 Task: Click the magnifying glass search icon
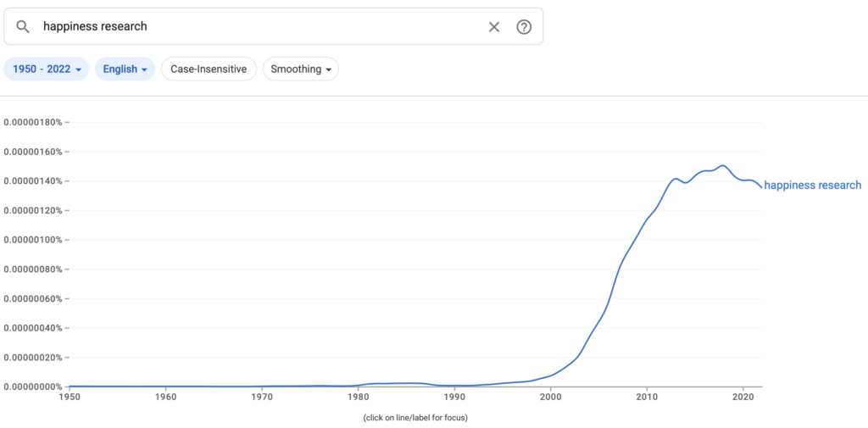[x=23, y=26]
